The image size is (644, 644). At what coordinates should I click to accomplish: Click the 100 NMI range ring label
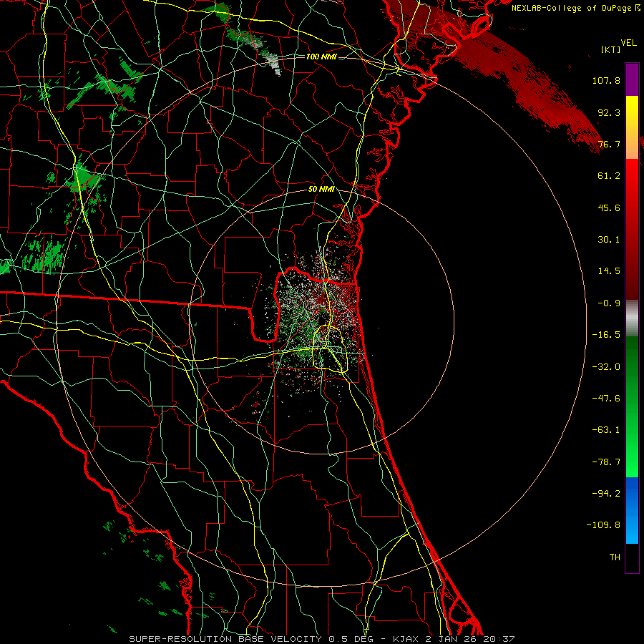pos(321,57)
